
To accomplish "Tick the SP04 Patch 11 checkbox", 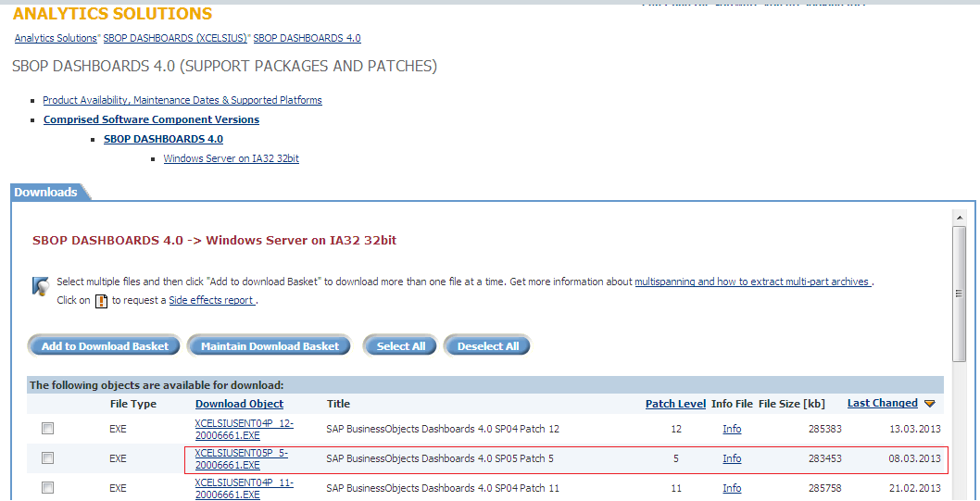I will (47, 488).
